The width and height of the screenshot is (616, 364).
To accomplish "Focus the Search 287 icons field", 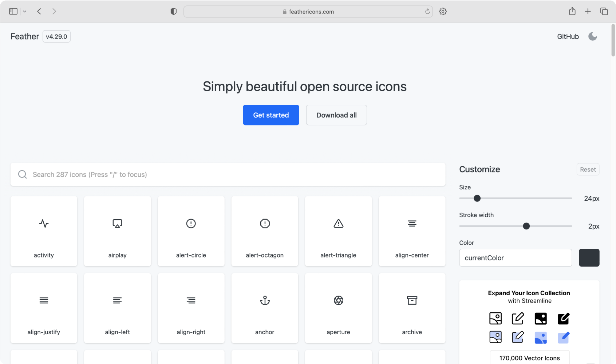I will pos(228,175).
